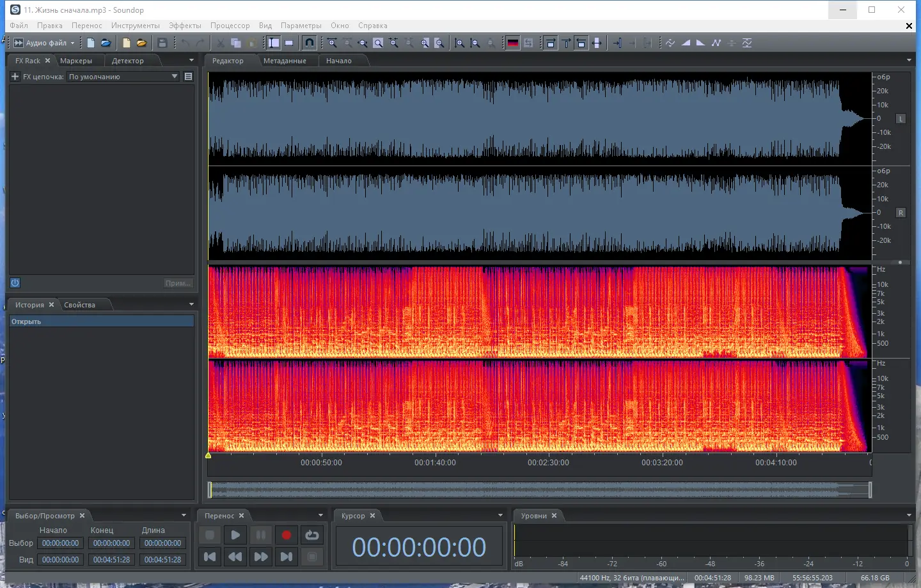Screen dimensions: 921x588
Task: Toggle the vertical waveform split view icon
Action: click(597, 43)
